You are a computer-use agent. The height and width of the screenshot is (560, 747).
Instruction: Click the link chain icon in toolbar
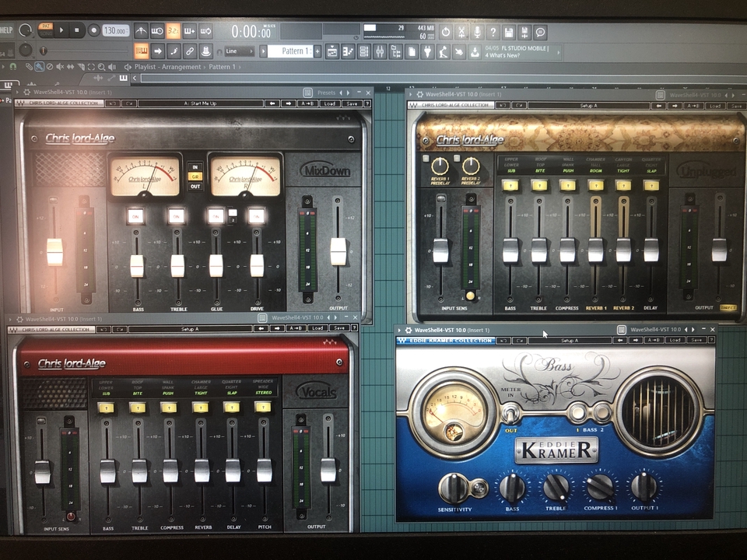coord(189,51)
